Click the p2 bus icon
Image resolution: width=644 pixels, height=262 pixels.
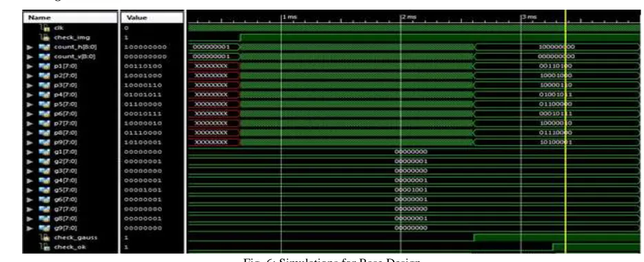pyautogui.click(x=44, y=76)
